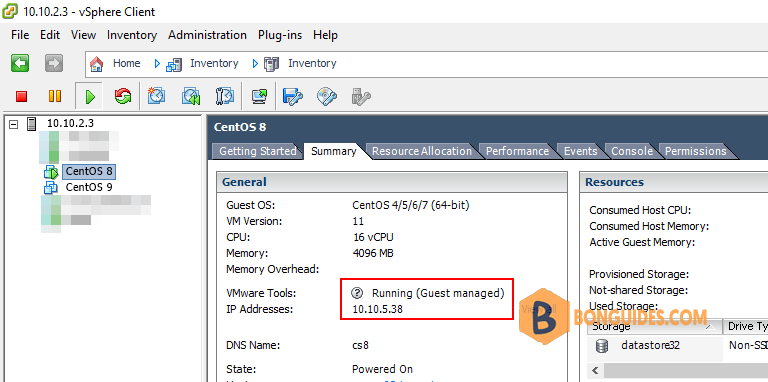Screen dimensions: 768x382
Task: Select CentOS 8 in inventory tree
Action: [89, 171]
